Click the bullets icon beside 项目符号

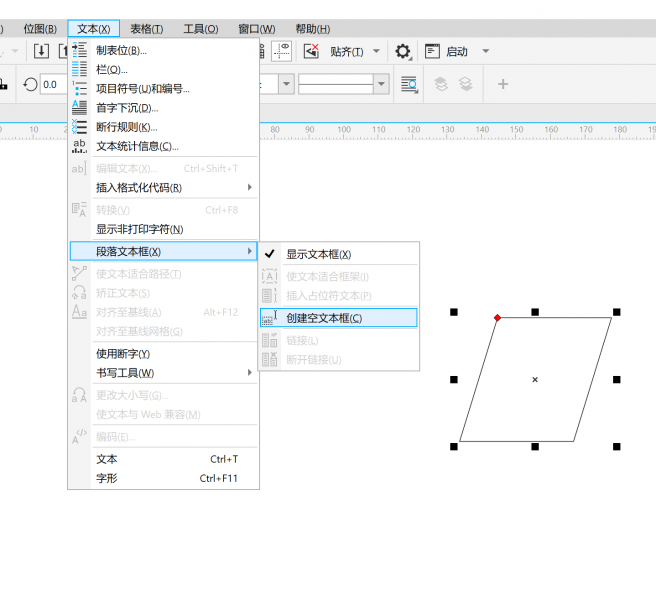[x=79, y=88]
